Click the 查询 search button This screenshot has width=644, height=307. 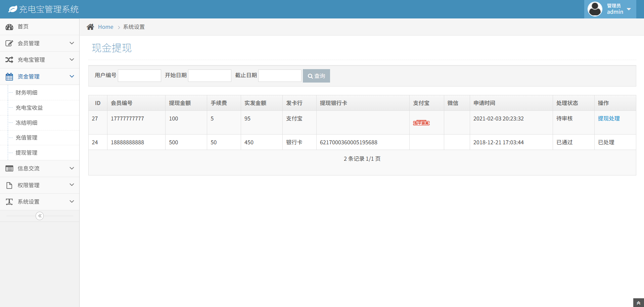tap(316, 76)
